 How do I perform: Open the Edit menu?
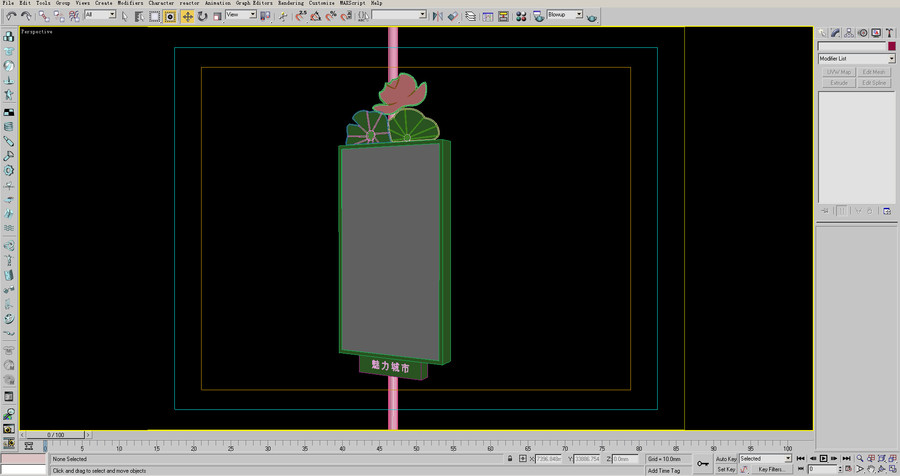25,3
